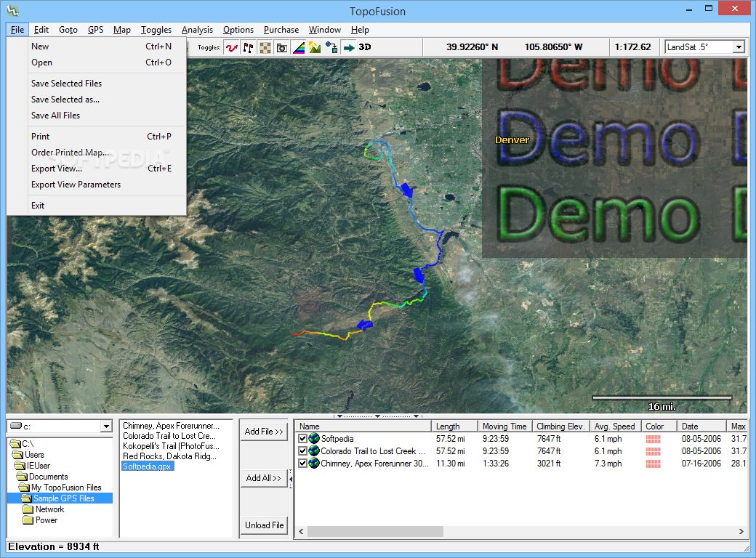Click the Network folder icon
The width and height of the screenshot is (756, 558).
tap(28, 509)
